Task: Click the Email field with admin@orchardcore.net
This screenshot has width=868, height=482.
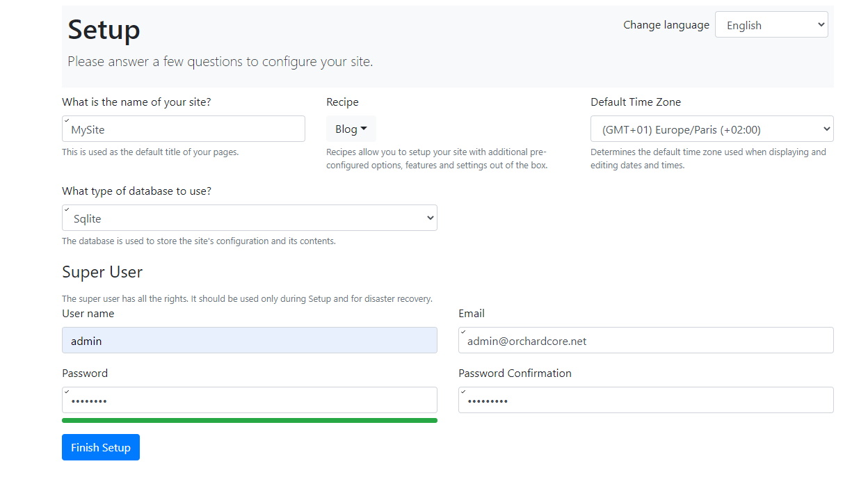Action: click(x=646, y=341)
